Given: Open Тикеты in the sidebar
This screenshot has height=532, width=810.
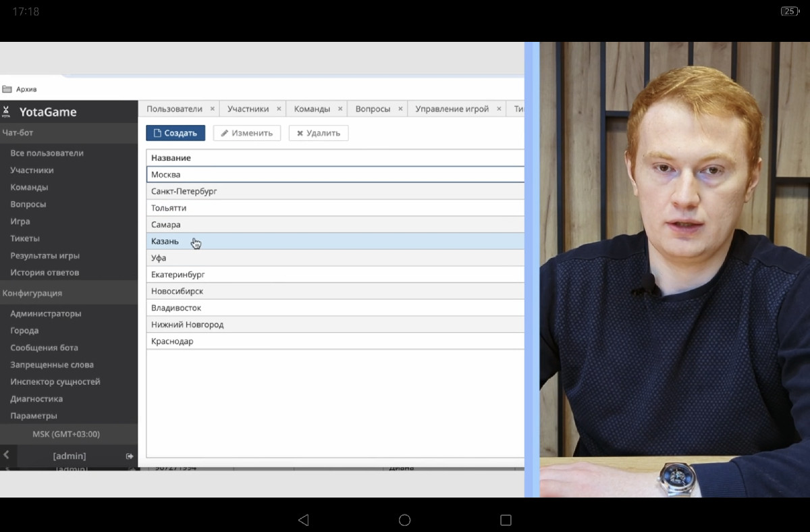Looking at the screenshot, I should pyautogui.click(x=25, y=238).
